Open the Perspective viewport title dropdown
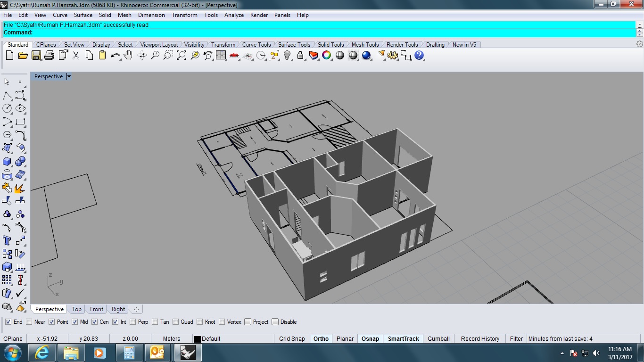The height and width of the screenshot is (362, 644). 69,76
